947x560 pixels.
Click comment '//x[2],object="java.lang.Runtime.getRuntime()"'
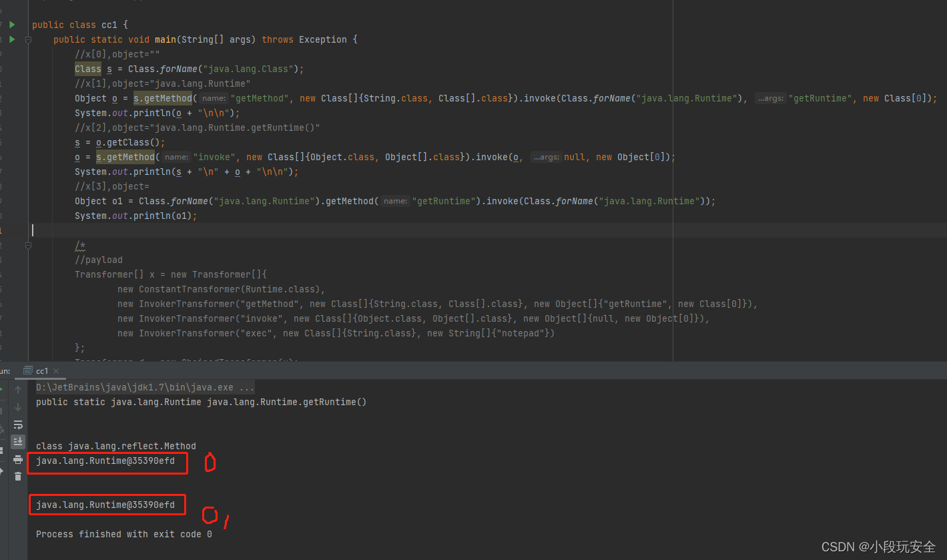tap(198, 127)
